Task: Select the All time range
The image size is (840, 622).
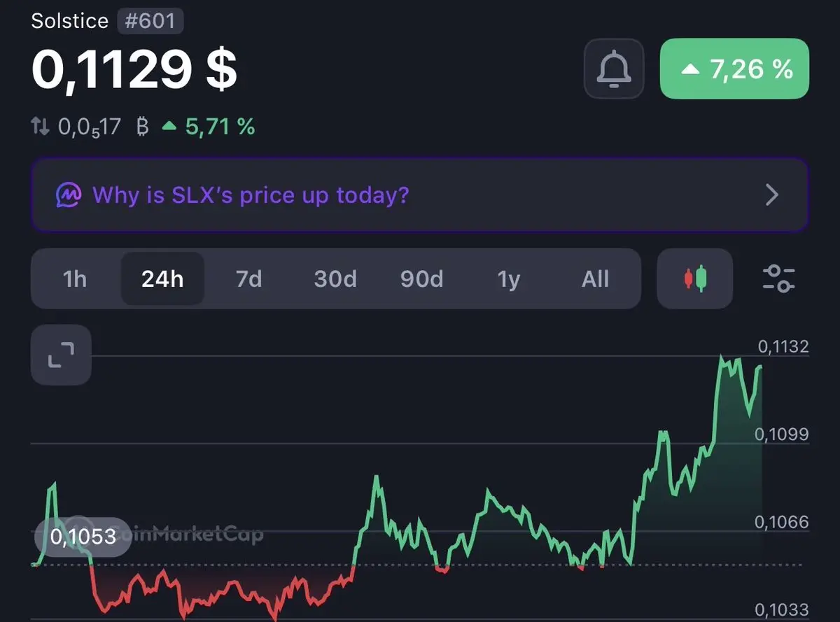Action: coord(595,279)
